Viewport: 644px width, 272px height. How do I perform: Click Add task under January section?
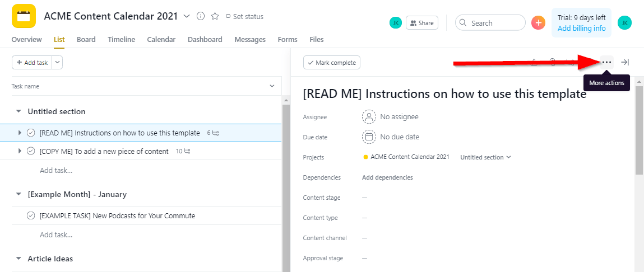tap(56, 235)
